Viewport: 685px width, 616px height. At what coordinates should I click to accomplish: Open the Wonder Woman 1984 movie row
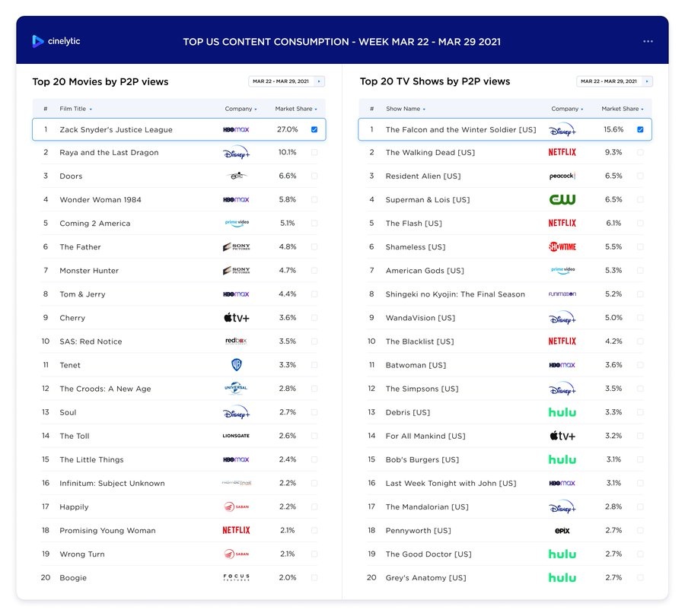179,199
